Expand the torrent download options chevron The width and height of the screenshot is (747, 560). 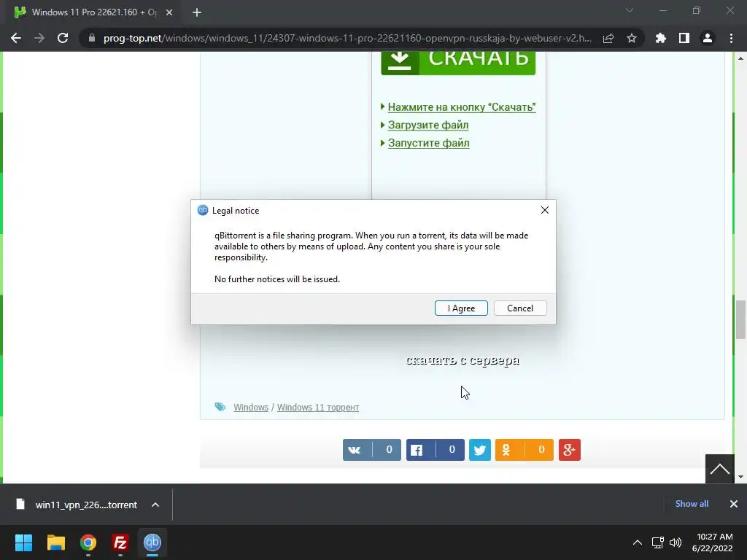[x=155, y=505]
